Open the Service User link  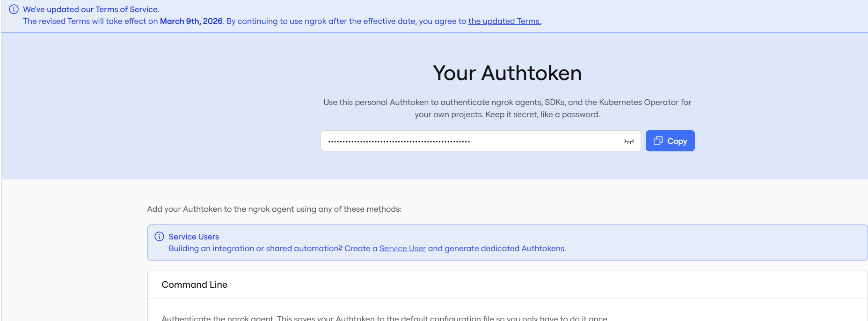(x=402, y=248)
